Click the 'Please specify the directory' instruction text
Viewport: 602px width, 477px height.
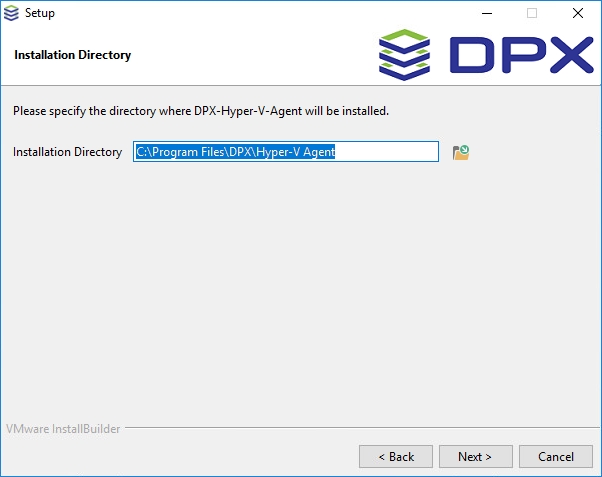[200, 110]
